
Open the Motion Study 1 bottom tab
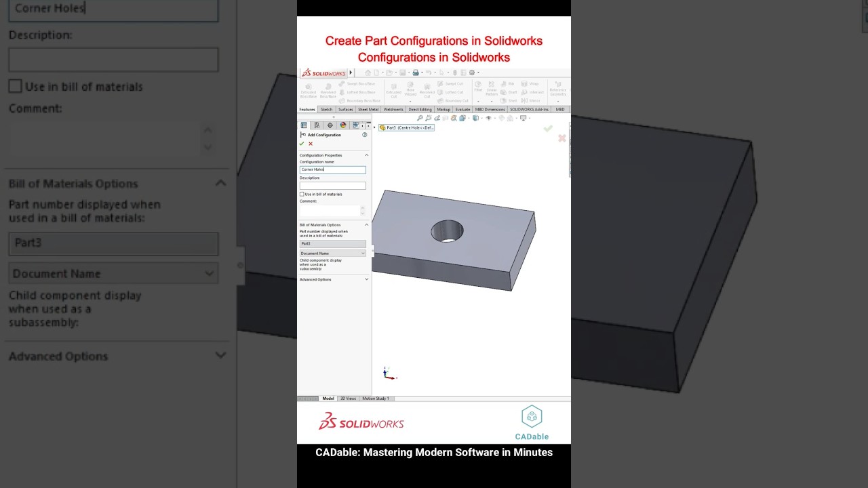click(x=376, y=399)
